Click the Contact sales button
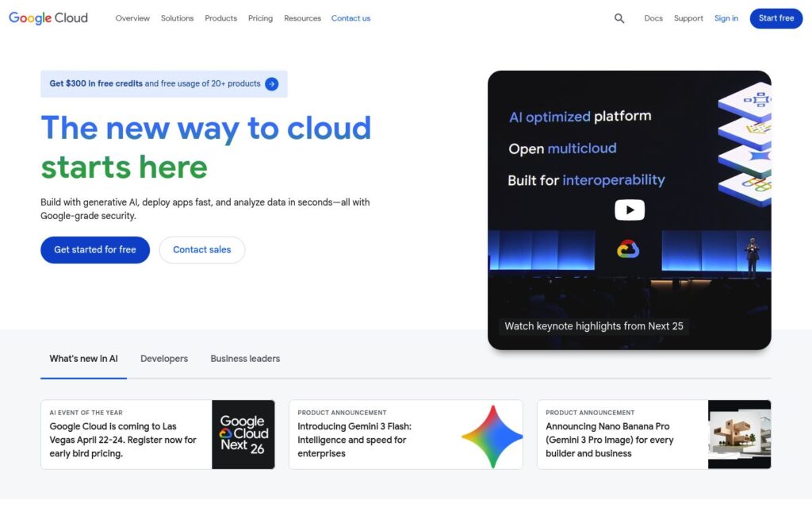This screenshot has width=812, height=508. click(x=202, y=250)
